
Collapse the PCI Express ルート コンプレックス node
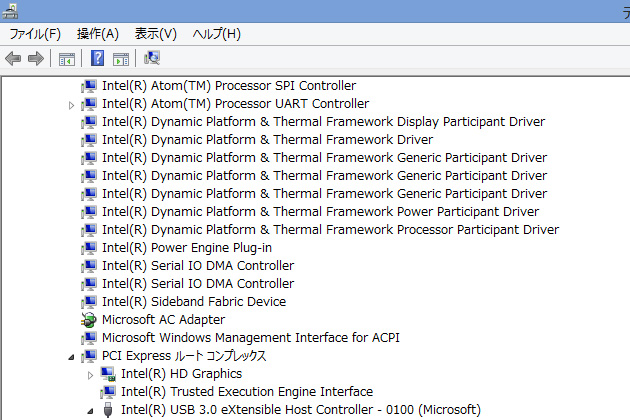coord(71,357)
